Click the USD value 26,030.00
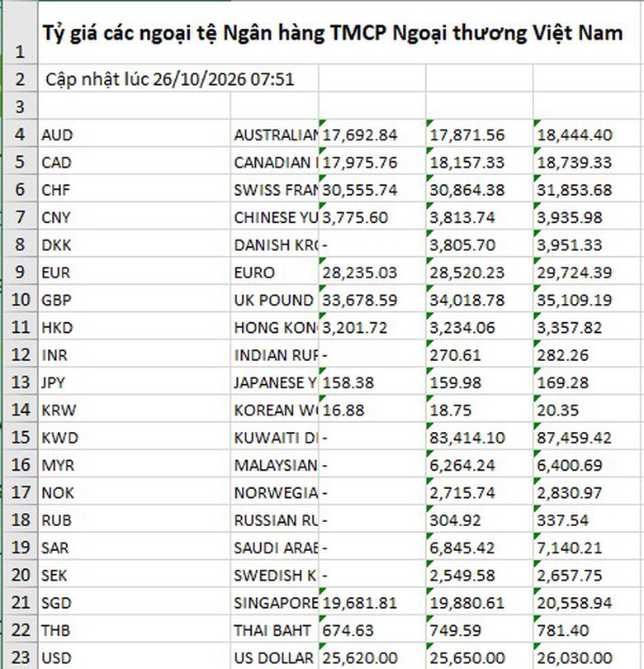Viewport: 644px width, 669px height. click(588, 657)
